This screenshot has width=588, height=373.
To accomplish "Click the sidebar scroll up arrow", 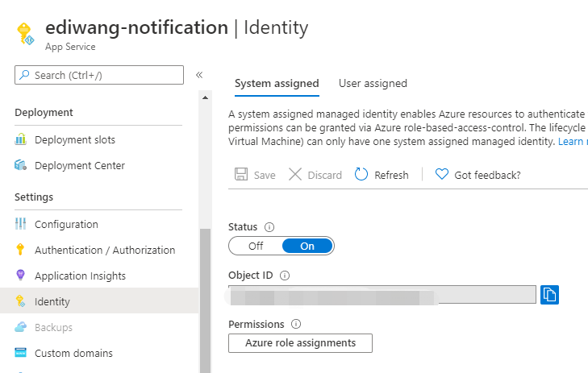I will coord(205,97).
